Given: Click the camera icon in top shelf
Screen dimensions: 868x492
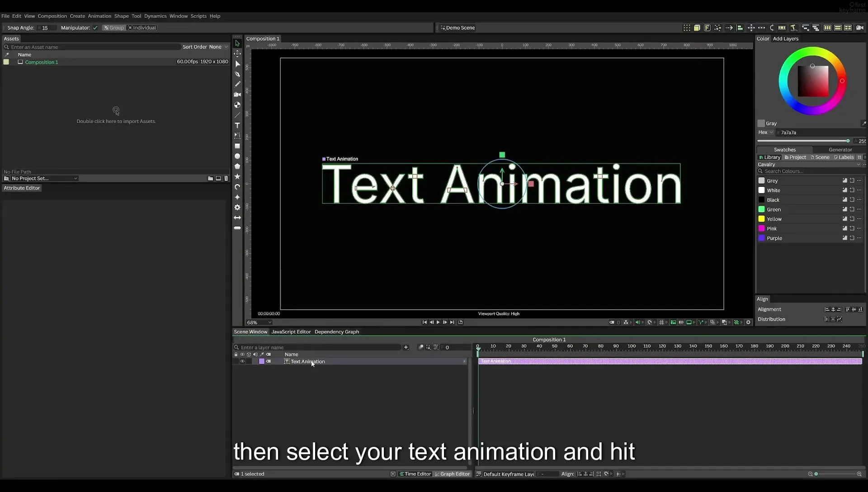Looking at the screenshot, I should click(859, 28).
